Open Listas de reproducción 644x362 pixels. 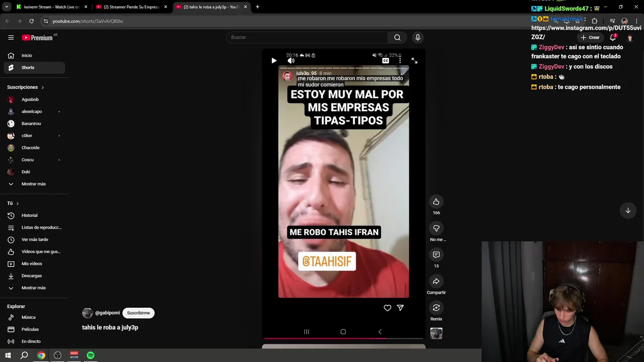click(34, 227)
